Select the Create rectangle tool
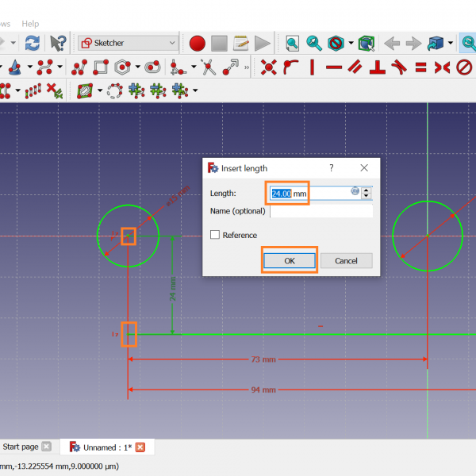The image size is (476, 476). pos(102,67)
